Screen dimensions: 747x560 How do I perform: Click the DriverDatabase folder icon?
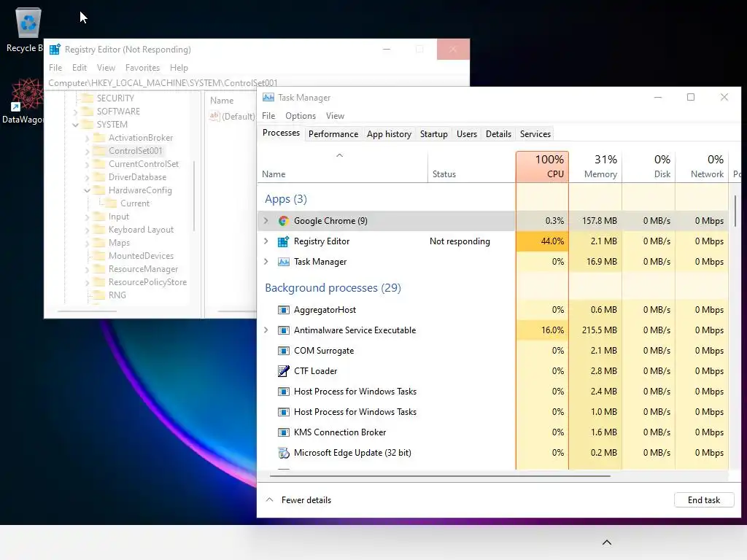pos(99,177)
